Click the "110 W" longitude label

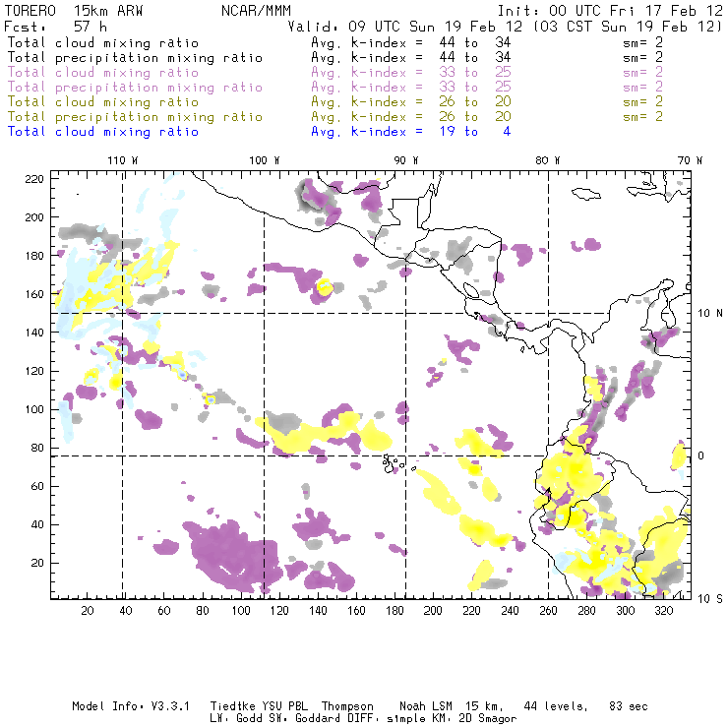point(123,160)
